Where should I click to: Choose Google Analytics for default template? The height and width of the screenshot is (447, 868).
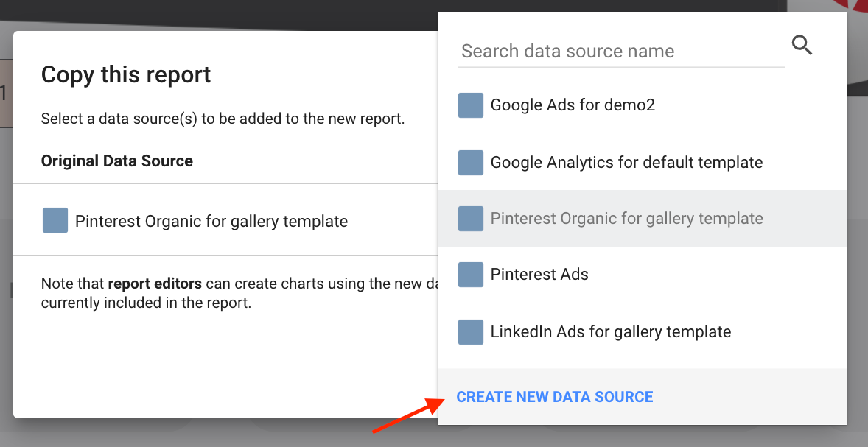[x=626, y=162]
